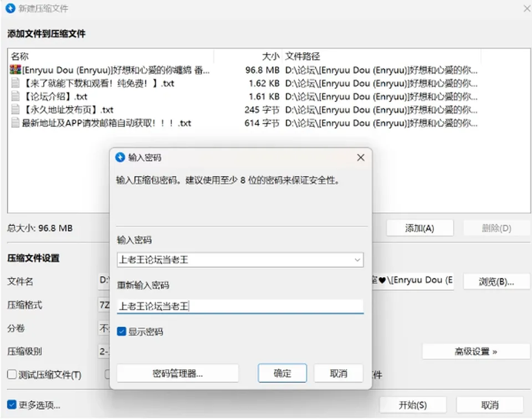Click the file icon beside 【论坛介绍】.txt
Image resolution: width=532 pixels, height=419 pixels.
pyautogui.click(x=16, y=96)
